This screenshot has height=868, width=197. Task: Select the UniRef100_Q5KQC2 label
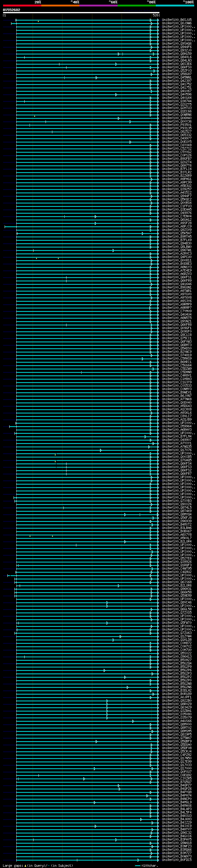click(x=177, y=200)
